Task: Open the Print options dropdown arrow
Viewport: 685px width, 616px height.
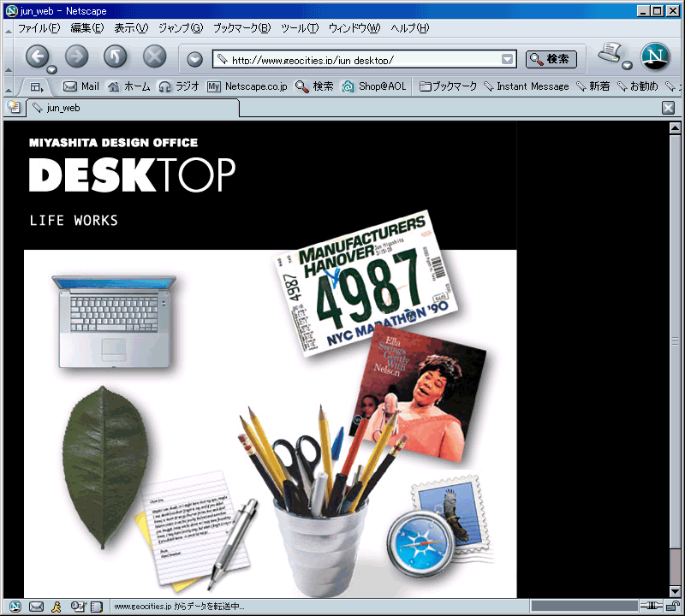Action: click(x=628, y=66)
